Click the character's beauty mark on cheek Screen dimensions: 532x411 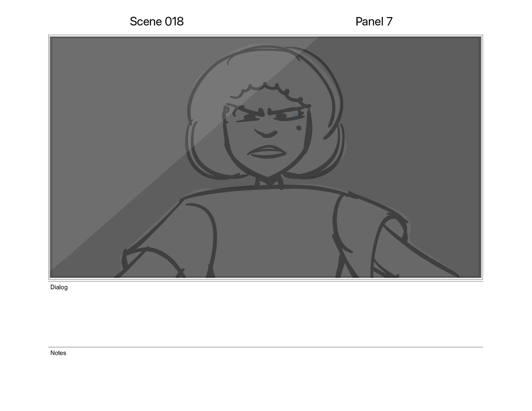coord(299,128)
